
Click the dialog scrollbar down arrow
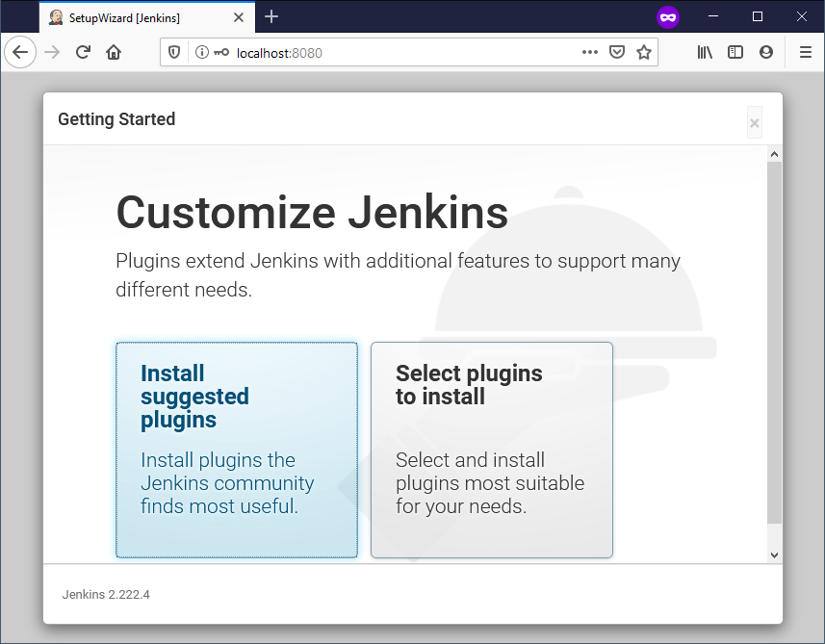point(774,554)
